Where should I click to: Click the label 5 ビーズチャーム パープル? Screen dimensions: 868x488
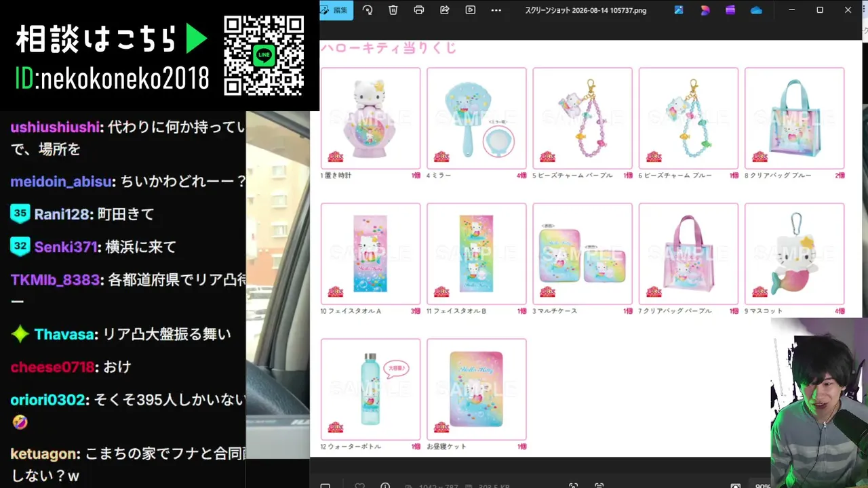click(572, 176)
